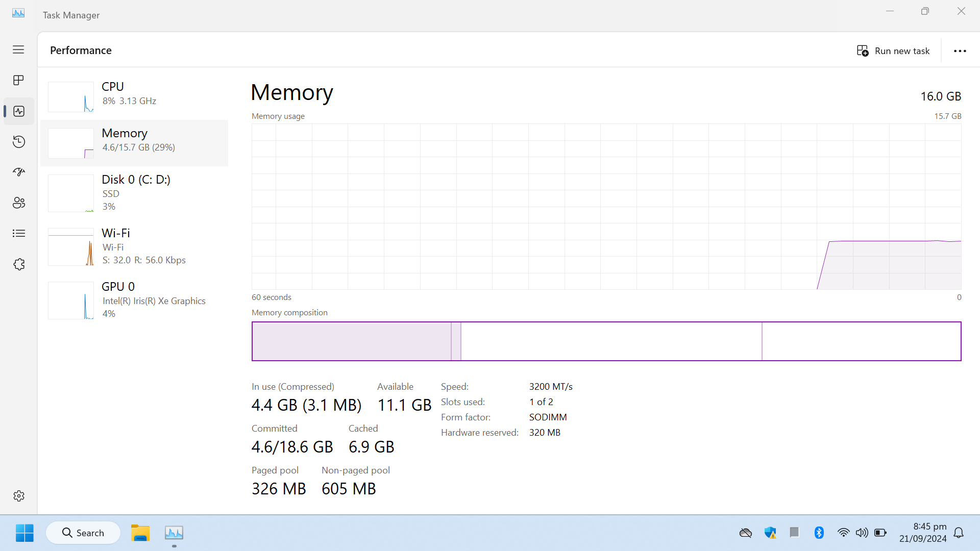Click the taskbar Search box
This screenshot has width=980, height=551.
tap(83, 533)
